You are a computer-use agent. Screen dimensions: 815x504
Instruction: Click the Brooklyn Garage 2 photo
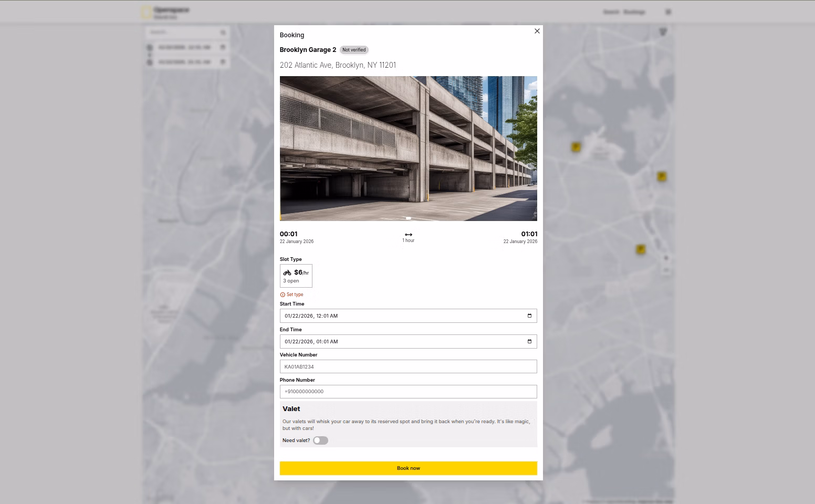click(x=408, y=148)
